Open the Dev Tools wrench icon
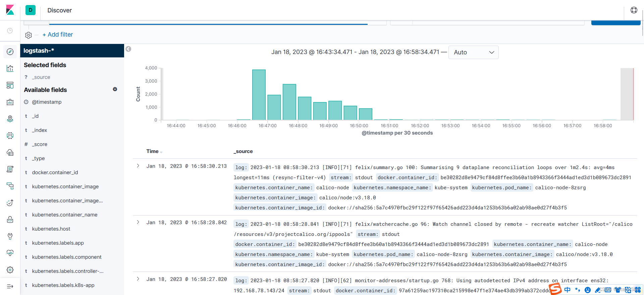The height and width of the screenshot is (295, 644). pyautogui.click(x=10, y=236)
